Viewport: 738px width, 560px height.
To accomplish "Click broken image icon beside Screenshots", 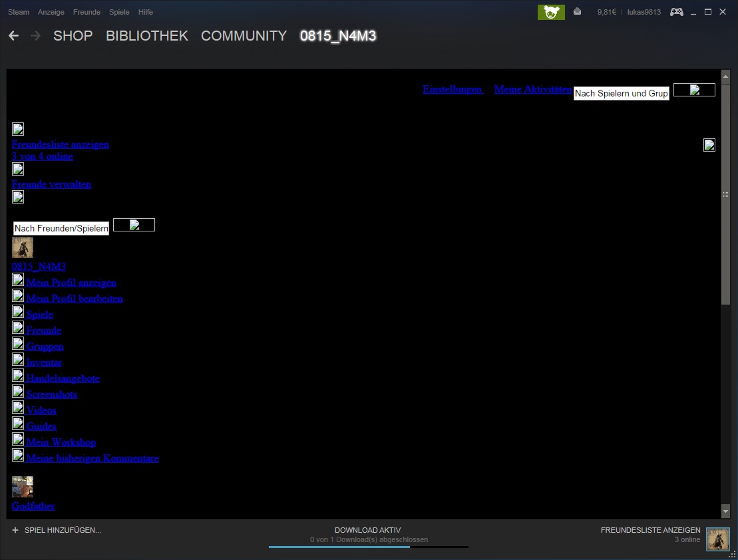I will (x=18, y=392).
